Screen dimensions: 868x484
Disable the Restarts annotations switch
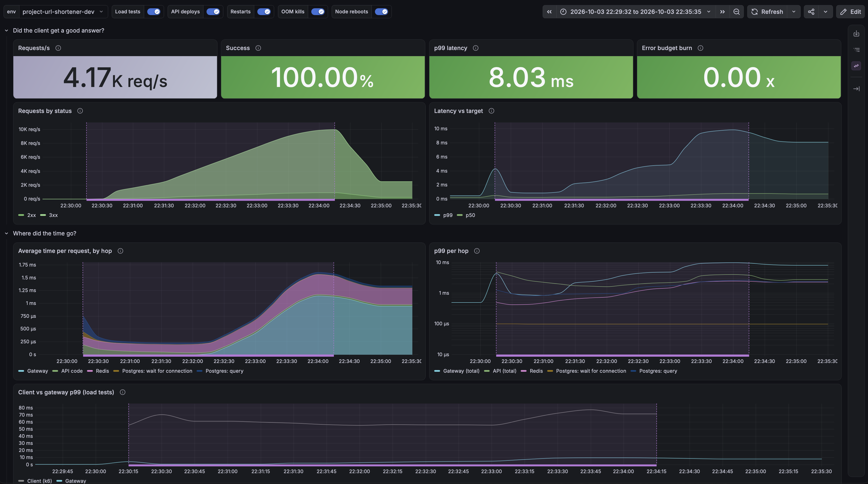tap(263, 11)
